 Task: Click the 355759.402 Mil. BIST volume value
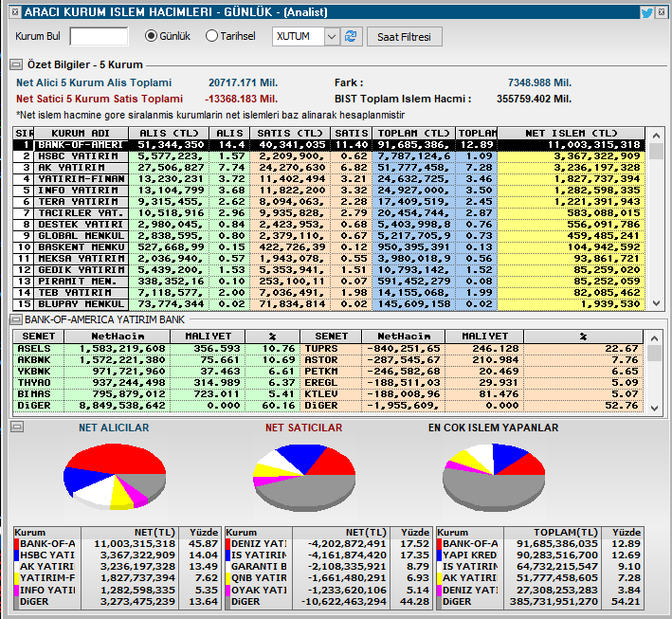tap(534, 99)
